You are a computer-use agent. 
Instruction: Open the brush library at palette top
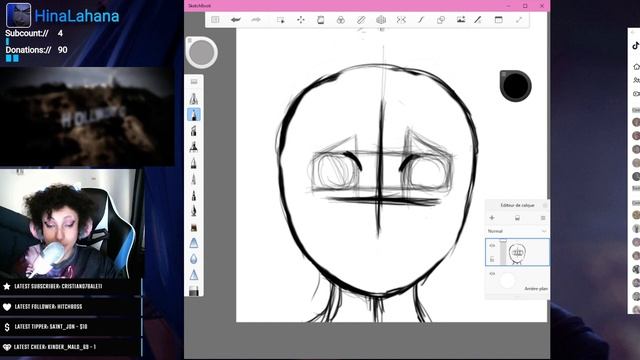(x=194, y=82)
